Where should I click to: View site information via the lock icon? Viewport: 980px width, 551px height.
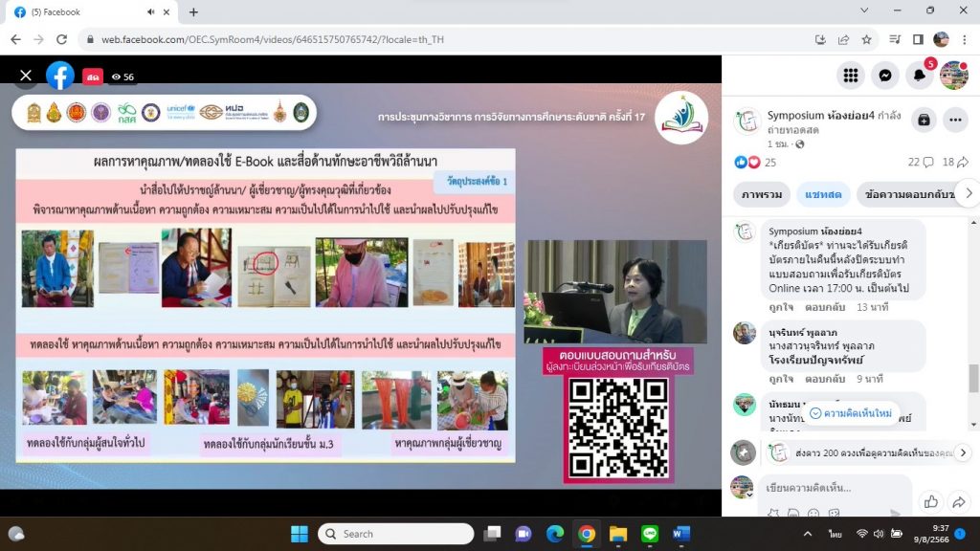click(x=90, y=39)
